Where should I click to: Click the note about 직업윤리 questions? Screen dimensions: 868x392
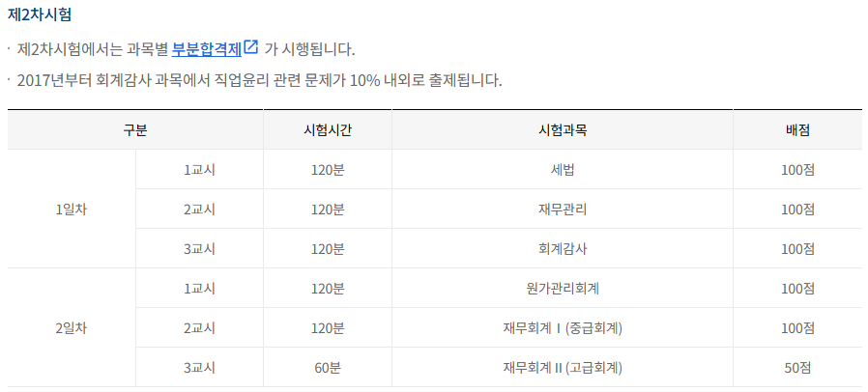click(x=259, y=79)
